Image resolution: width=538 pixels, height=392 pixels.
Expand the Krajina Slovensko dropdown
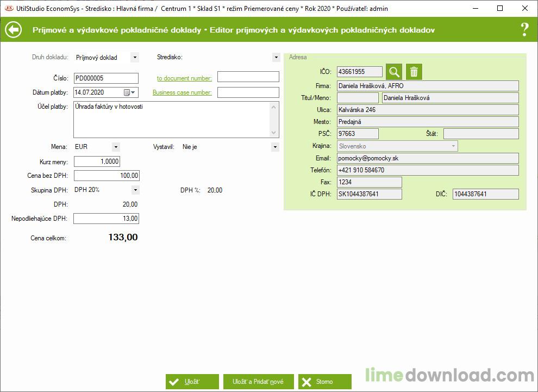coord(453,146)
